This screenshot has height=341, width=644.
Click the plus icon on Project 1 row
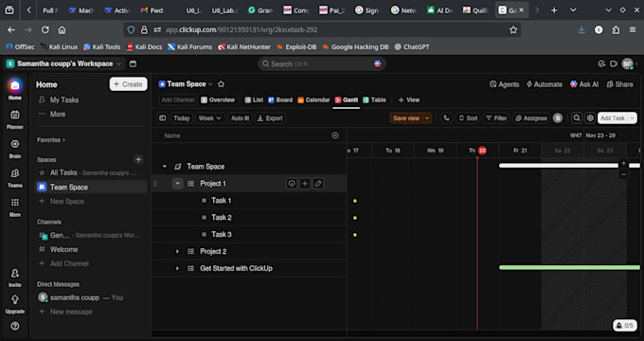coord(305,184)
